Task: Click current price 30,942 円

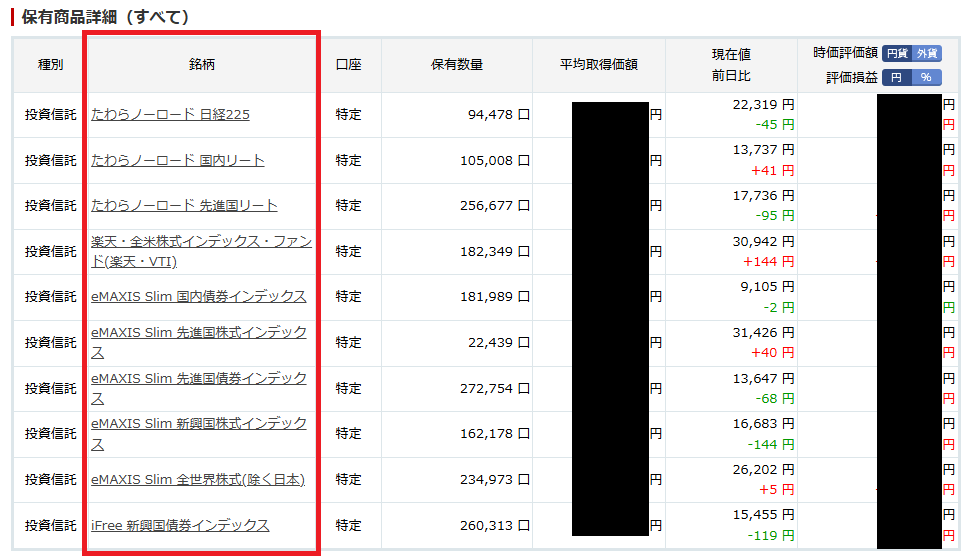Action: pyautogui.click(x=763, y=242)
